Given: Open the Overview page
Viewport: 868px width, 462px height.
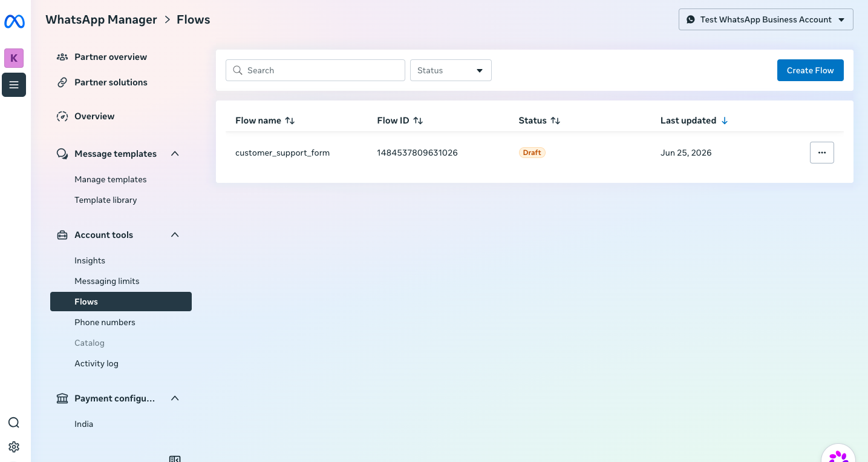Looking at the screenshot, I should [94, 116].
